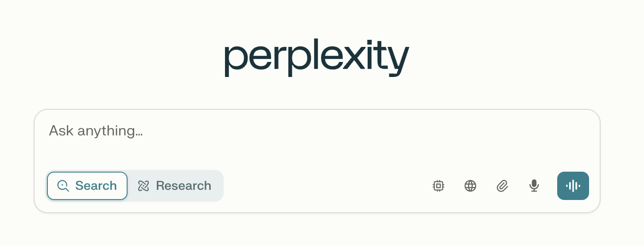Screen dimensions: 644x246
Task: Click the Search tab label text
Action: [x=96, y=186]
